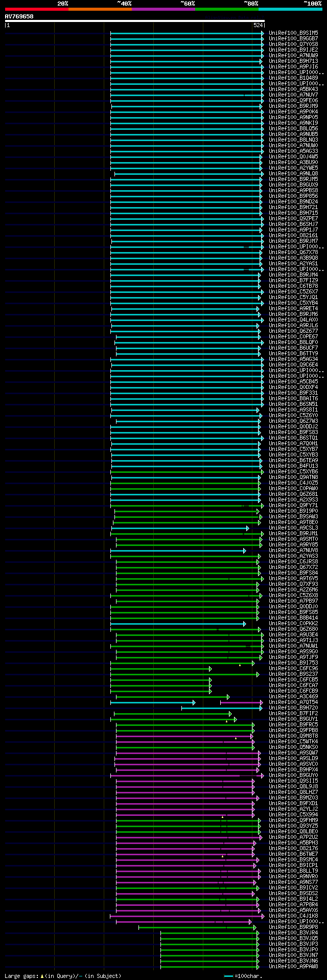Select the UniRef100_A9SQW7 label
The width and height of the screenshot is (327, 980).
coord(293,753)
